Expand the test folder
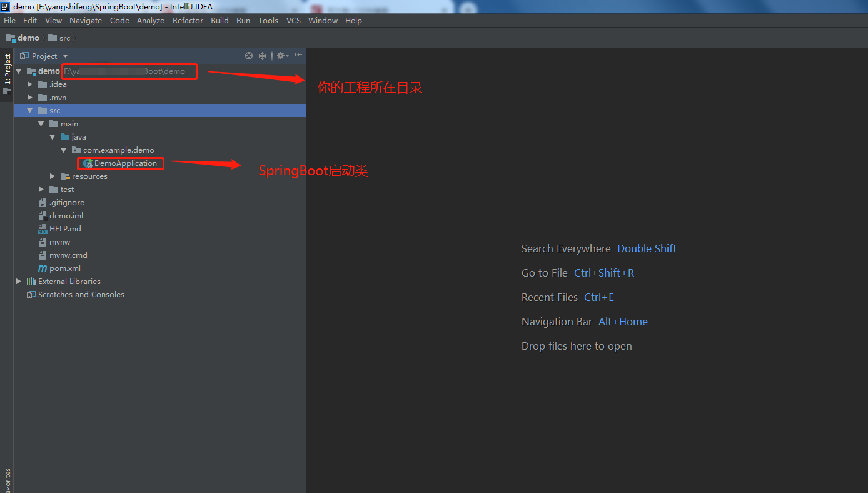Screen dimensions: 868x493 coord(41,190)
